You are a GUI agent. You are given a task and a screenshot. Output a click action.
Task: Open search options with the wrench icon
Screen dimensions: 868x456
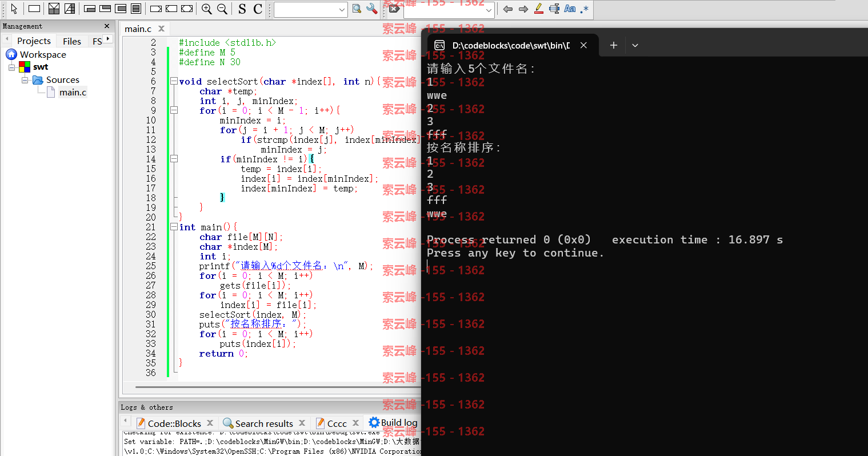[372, 9]
